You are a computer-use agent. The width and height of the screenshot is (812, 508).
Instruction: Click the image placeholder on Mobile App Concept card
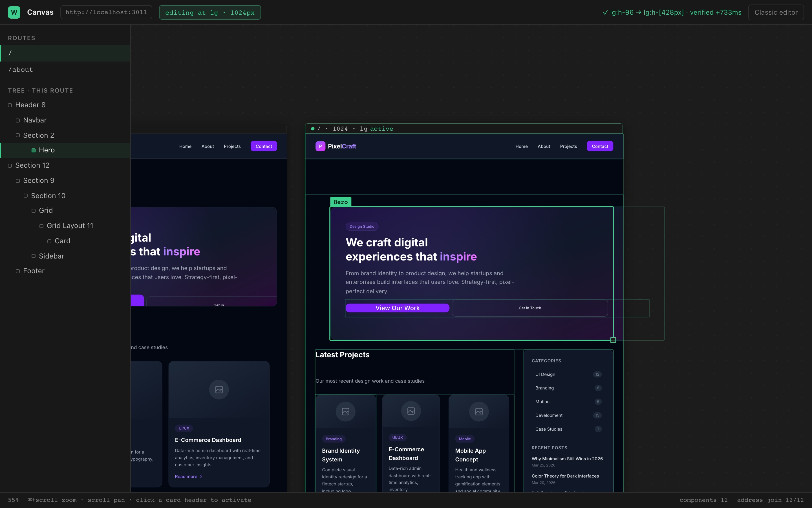pyautogui.click(x=479, y=411)
